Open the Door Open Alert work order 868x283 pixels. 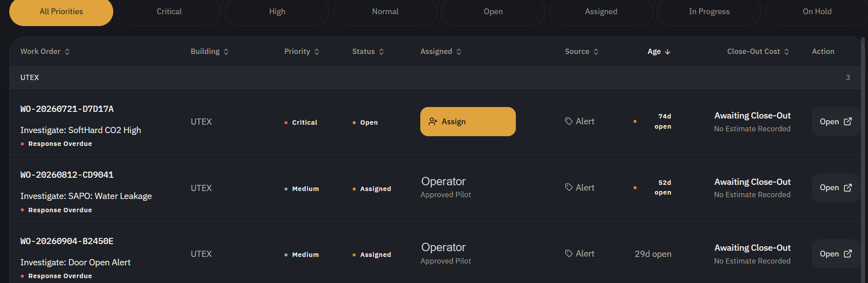[x=836, y=254]
